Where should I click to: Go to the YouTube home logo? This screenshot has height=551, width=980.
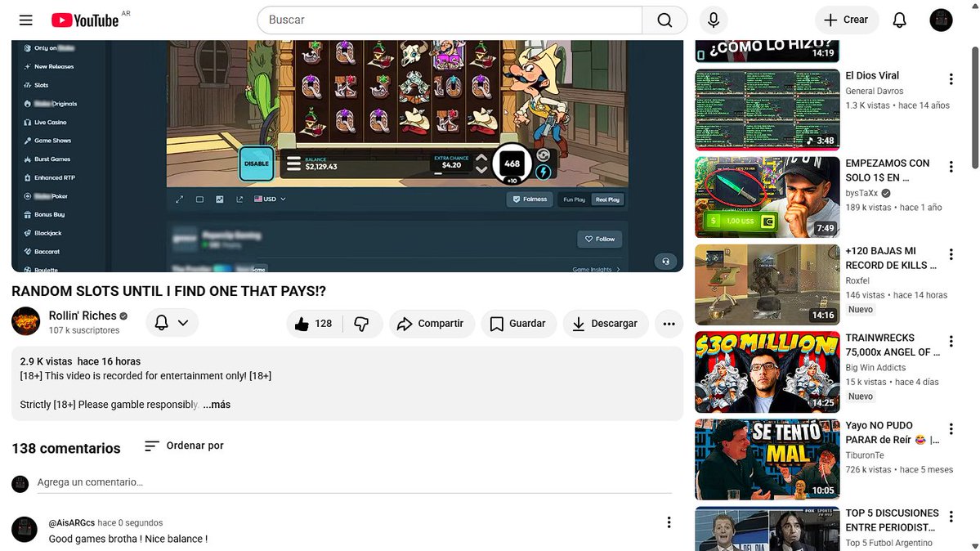[x=85, y=20]
